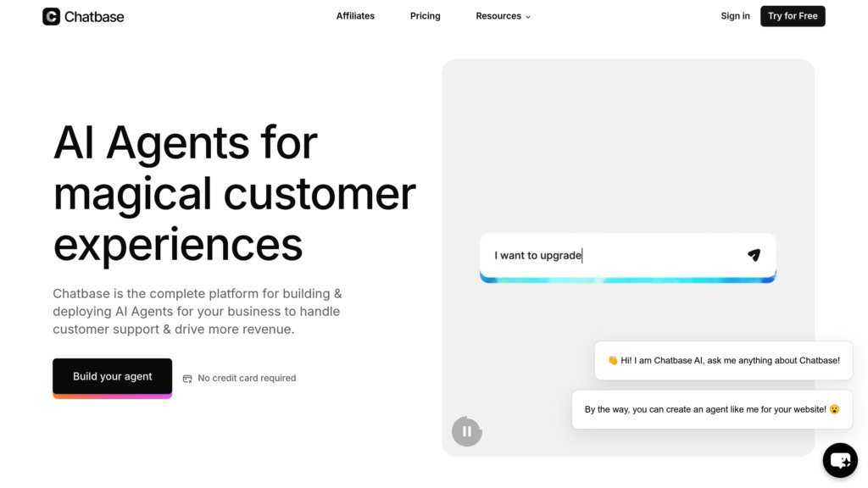Screen dimensions: 868x488
Task: Click the credit card icon
Action: tap(187, 379)
